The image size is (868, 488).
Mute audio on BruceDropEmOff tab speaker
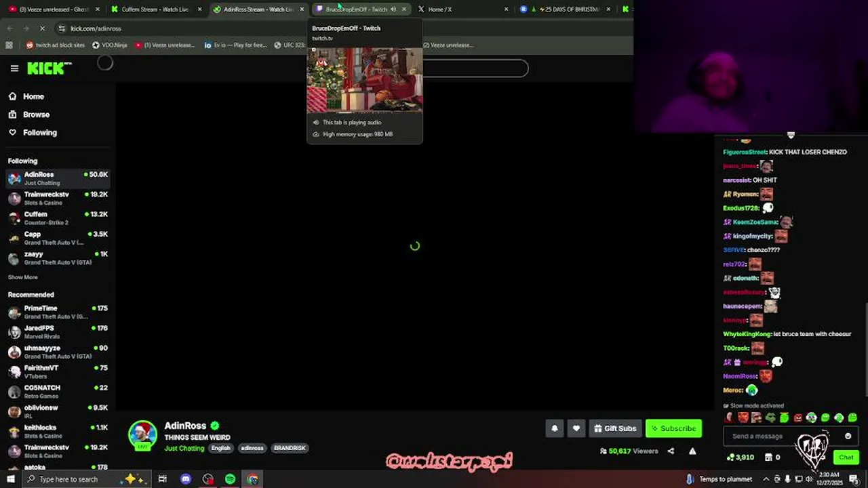(x=393, y=9)
